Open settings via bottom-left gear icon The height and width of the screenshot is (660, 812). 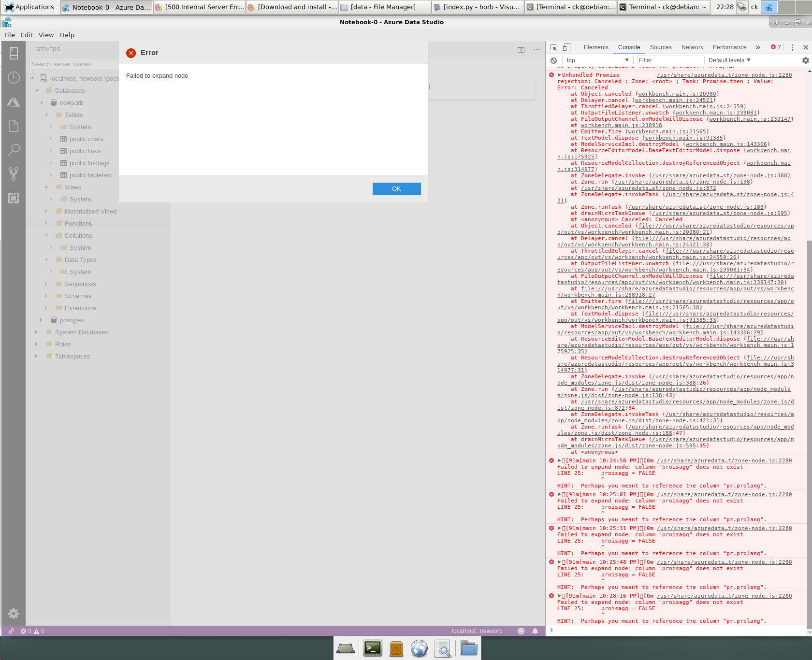click(13, 614)
